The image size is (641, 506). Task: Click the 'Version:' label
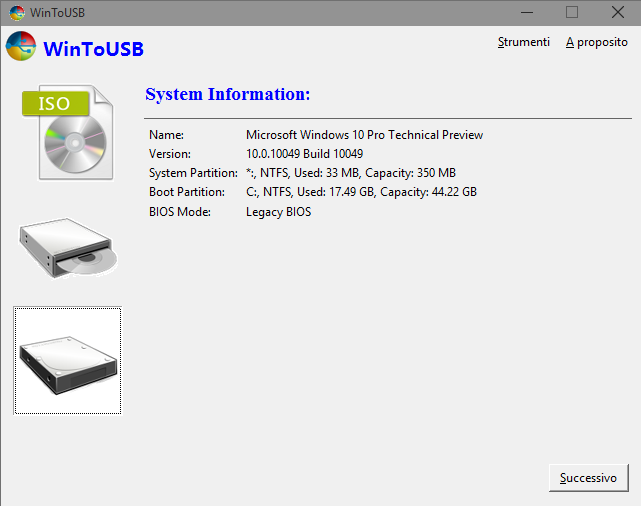pos(170,154)
